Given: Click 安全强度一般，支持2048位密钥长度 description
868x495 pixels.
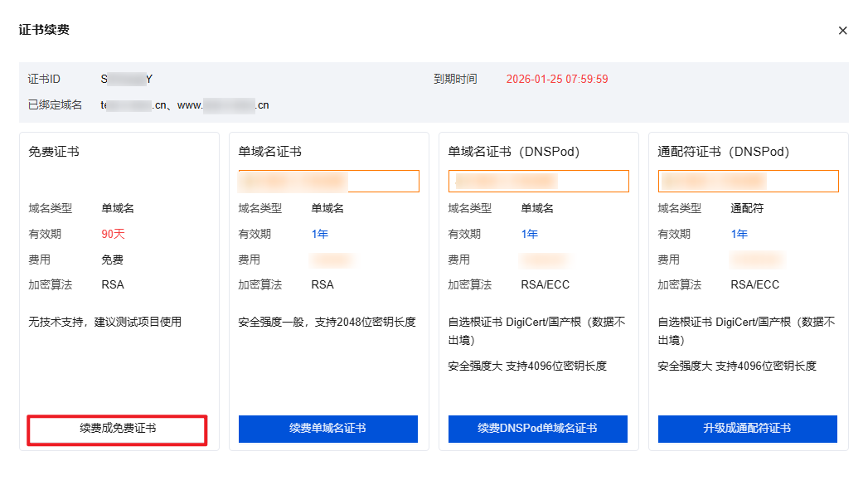Looking at the screenshot, I should click(327, 322).
